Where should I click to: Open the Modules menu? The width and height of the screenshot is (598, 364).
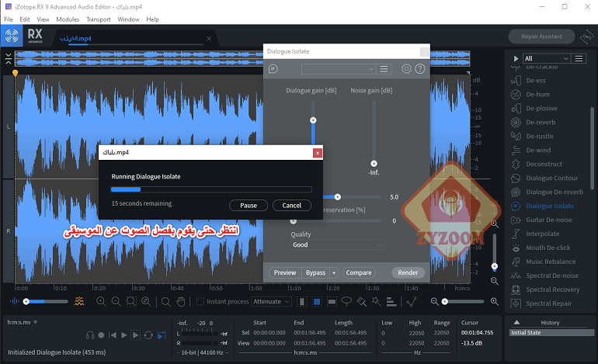tap(68, 19)
